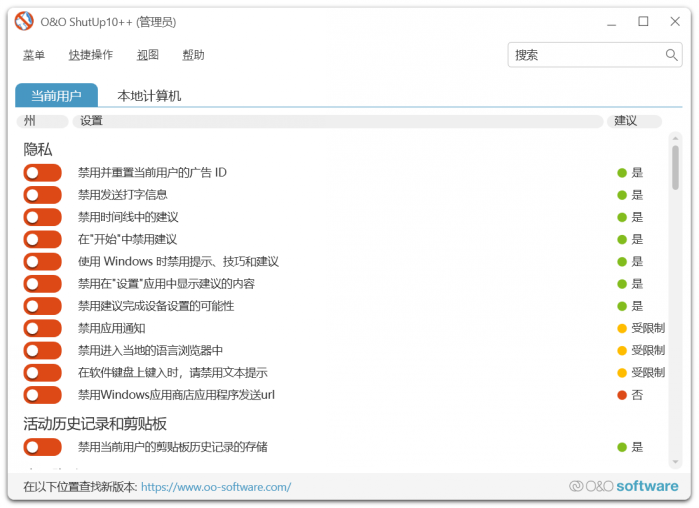Open the 菜单 menu
The height and width of the screenshot is (508, 699).
coord(34,55)
